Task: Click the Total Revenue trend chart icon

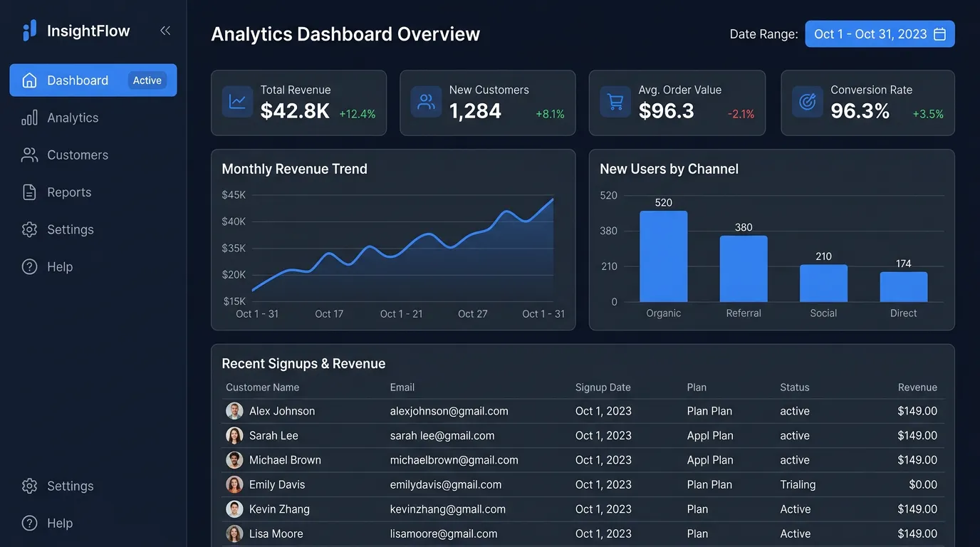Action: 237,102
